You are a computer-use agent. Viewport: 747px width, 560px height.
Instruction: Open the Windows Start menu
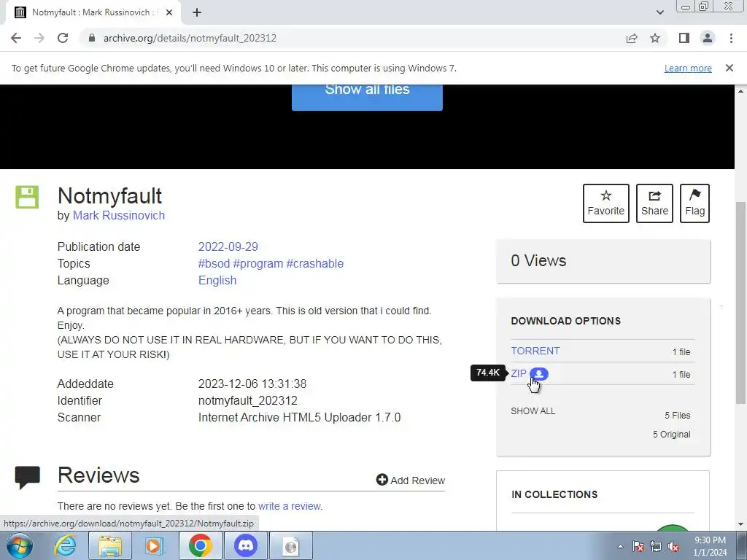tap(20, 545)
